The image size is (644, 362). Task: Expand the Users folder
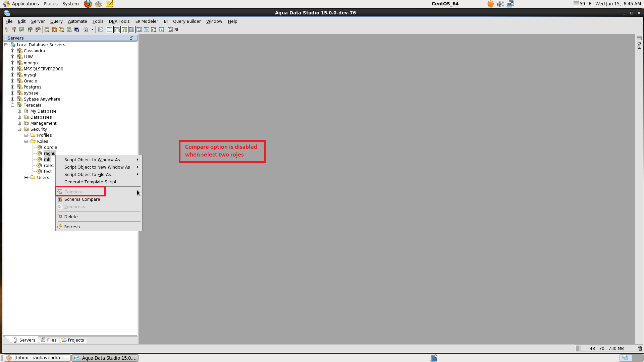26,178
